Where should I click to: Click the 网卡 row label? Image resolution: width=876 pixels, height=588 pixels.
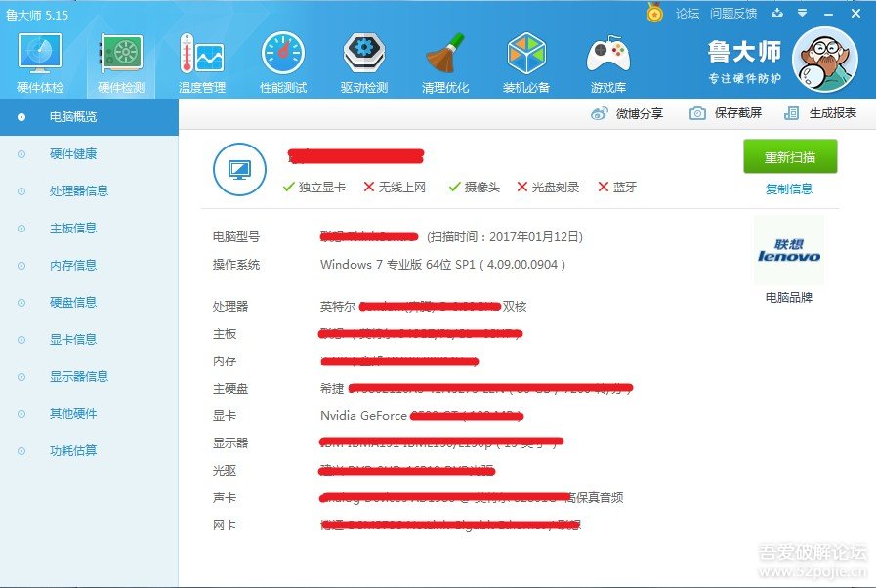(x=225, y=525)
